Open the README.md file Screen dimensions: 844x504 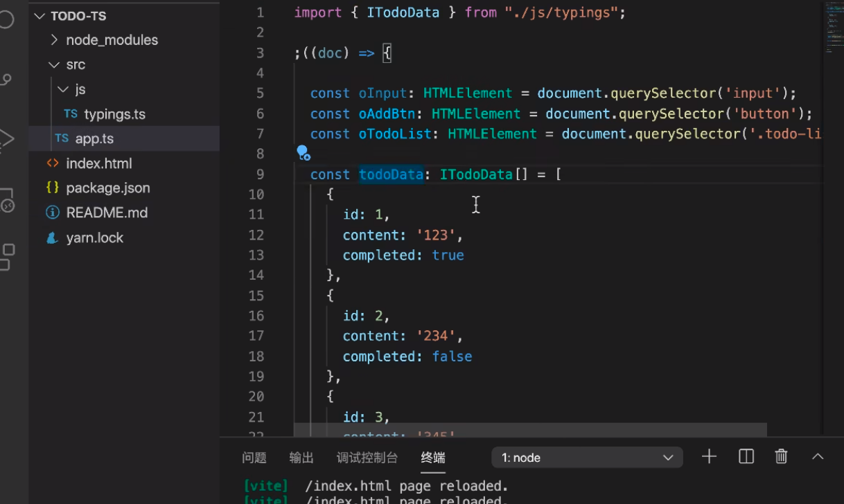[107, 213]
